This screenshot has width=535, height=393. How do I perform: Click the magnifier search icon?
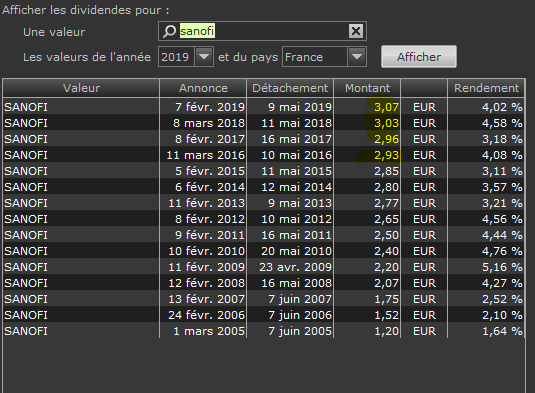click(169, 31)
